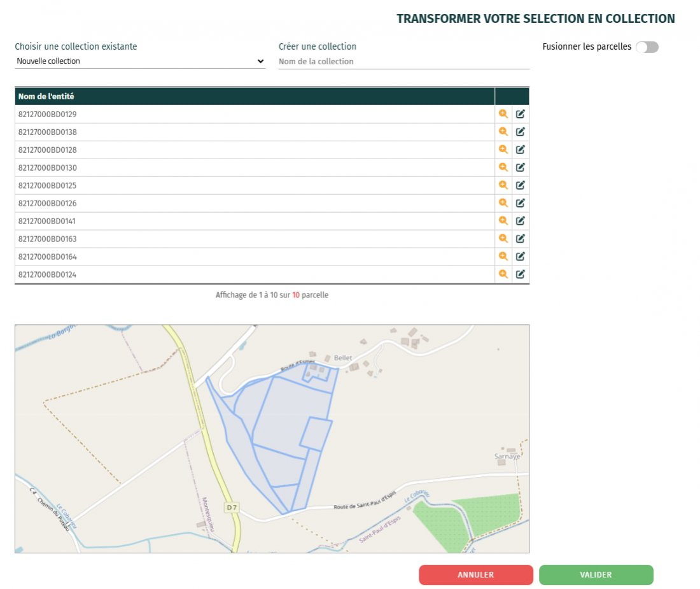Click the Bellet label on the map
The image size is (700, 589).
click(342, 358)
